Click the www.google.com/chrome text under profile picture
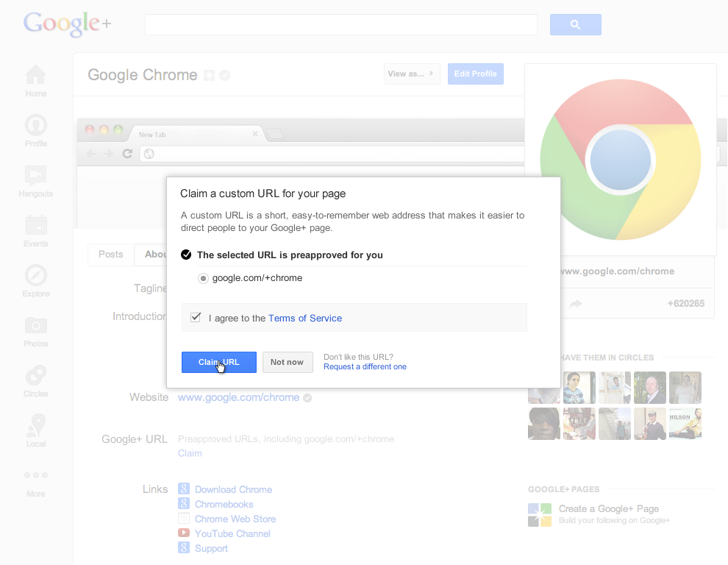This screenshot has height=565, width=728. (618, 271)
